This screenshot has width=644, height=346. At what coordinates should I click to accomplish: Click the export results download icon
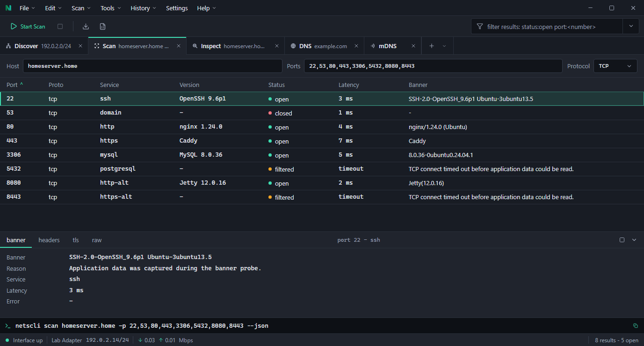[x=86, y=27]
